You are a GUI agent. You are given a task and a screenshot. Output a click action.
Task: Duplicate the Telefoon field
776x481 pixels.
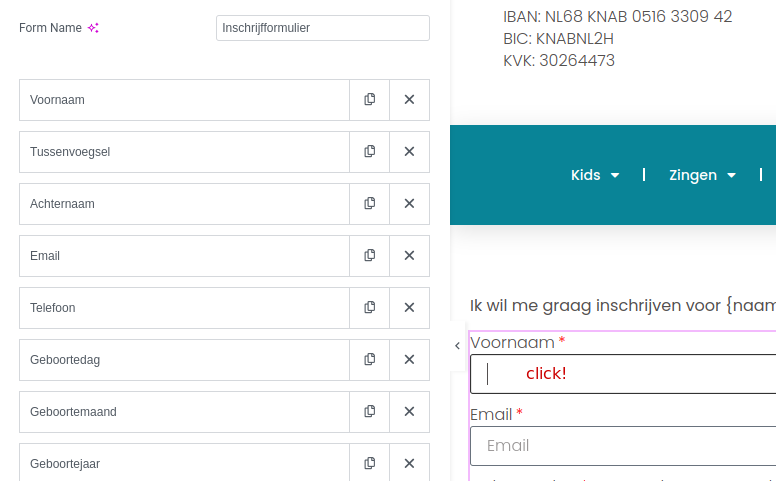point(369,308)
